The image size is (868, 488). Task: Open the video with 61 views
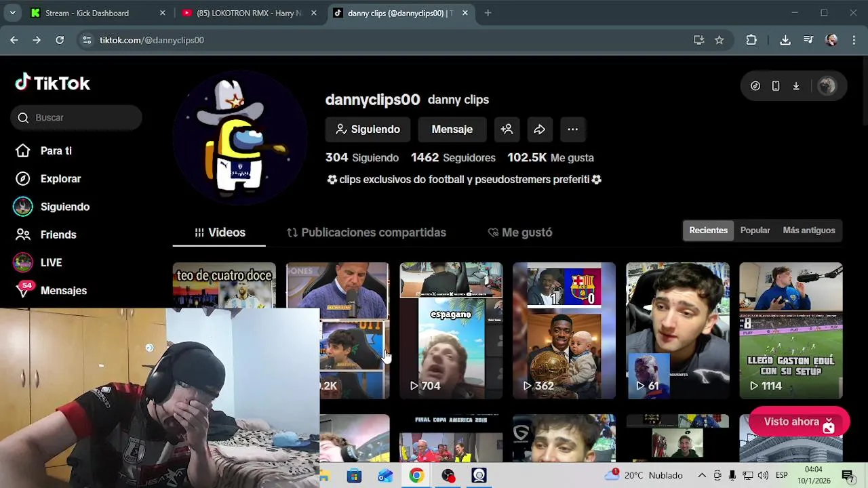[677, 331]
